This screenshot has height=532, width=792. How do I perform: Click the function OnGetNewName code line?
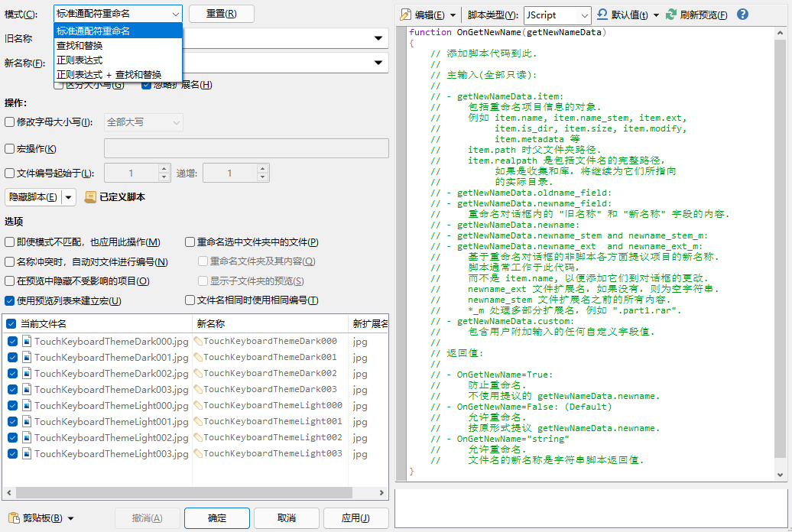(507, 32)
